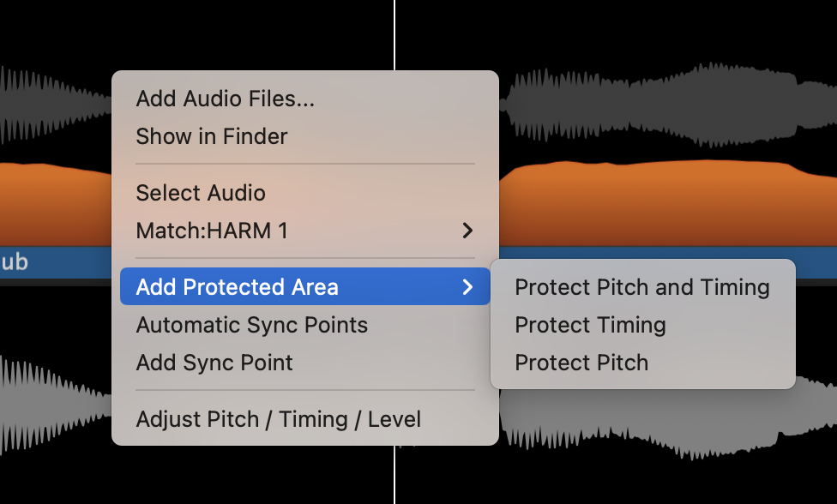Click the white playhead line above the menu
This screenshot has width=837, height=504.
[x=394, y=34]
